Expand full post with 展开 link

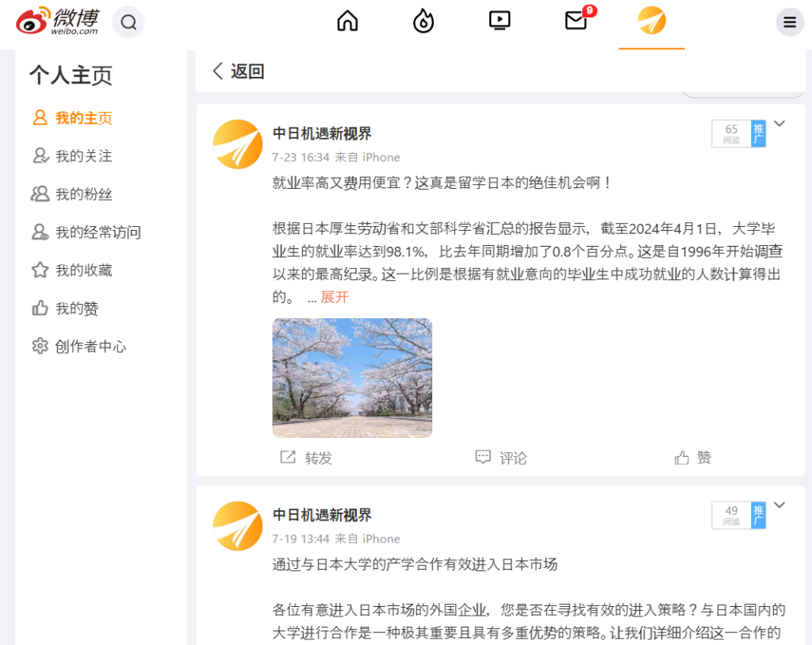(335, 298)
